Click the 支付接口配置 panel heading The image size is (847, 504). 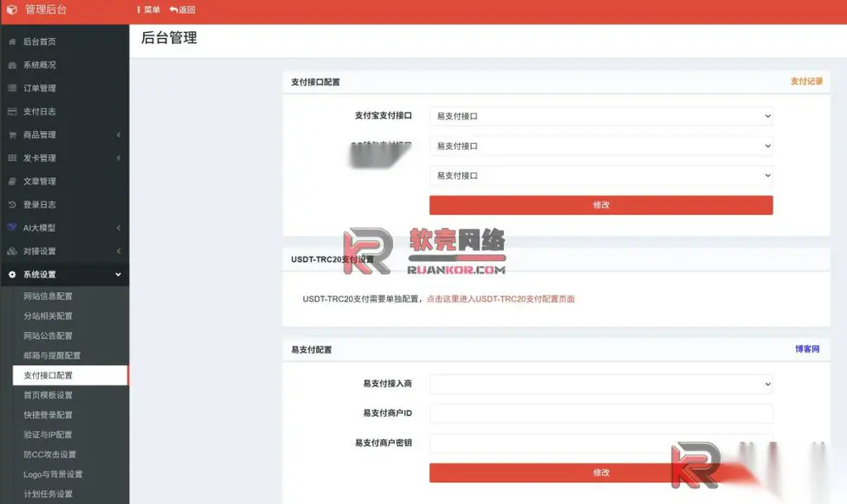(x=315, y=82)
